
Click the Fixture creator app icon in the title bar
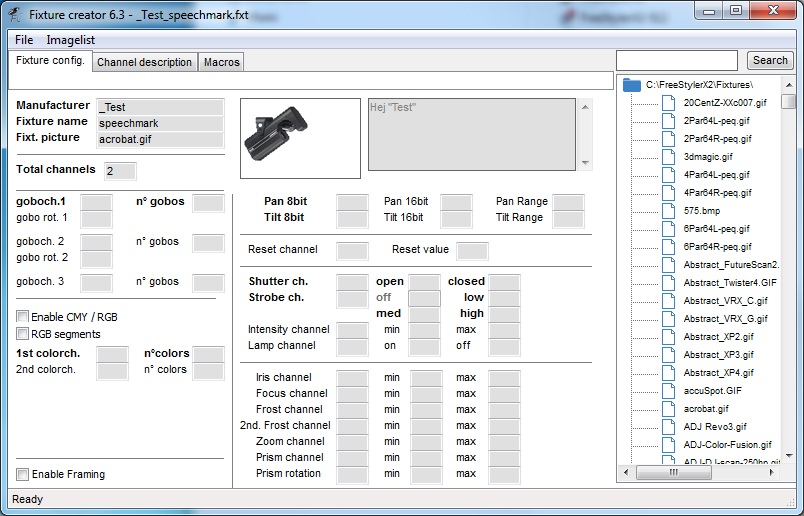[x=15, y=15]
